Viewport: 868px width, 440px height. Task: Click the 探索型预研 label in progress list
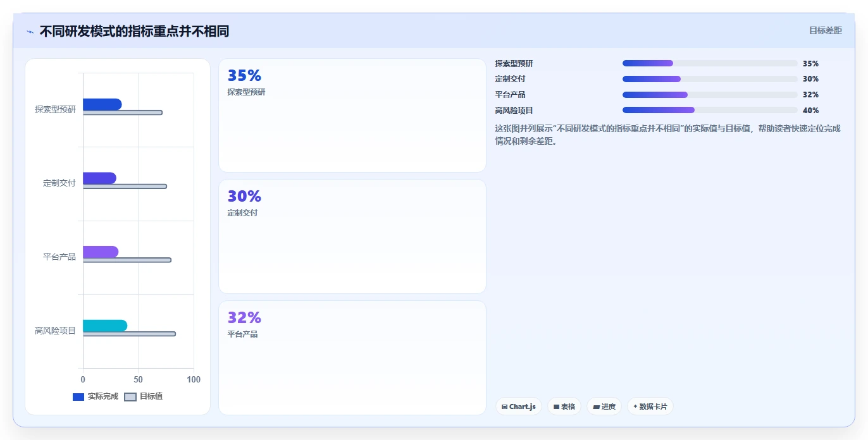pos(514,64)
